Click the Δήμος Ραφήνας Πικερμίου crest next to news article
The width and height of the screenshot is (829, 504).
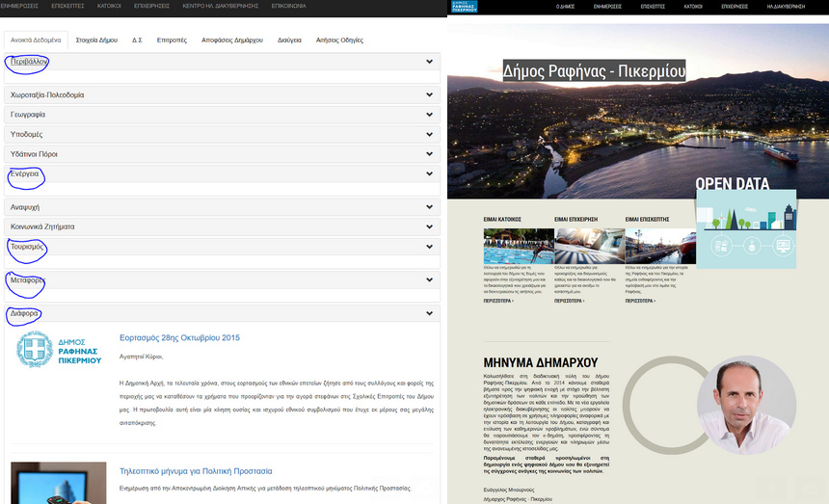point(59,350)
